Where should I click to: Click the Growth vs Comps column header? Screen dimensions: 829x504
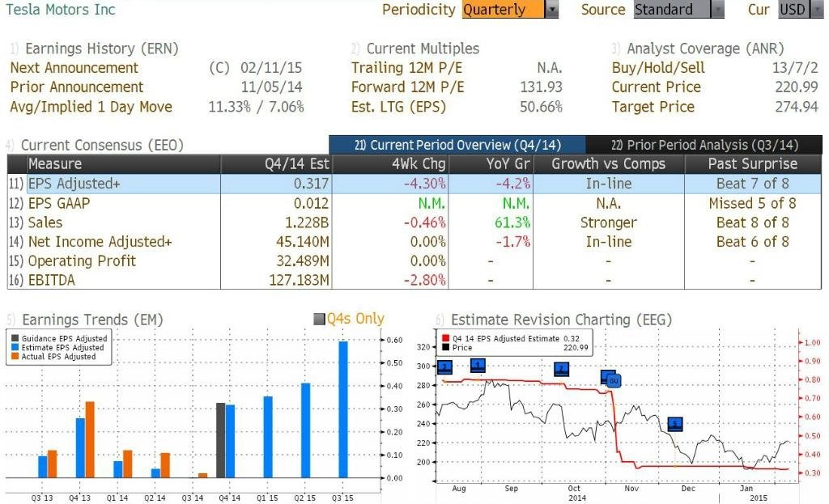point(609,163)
